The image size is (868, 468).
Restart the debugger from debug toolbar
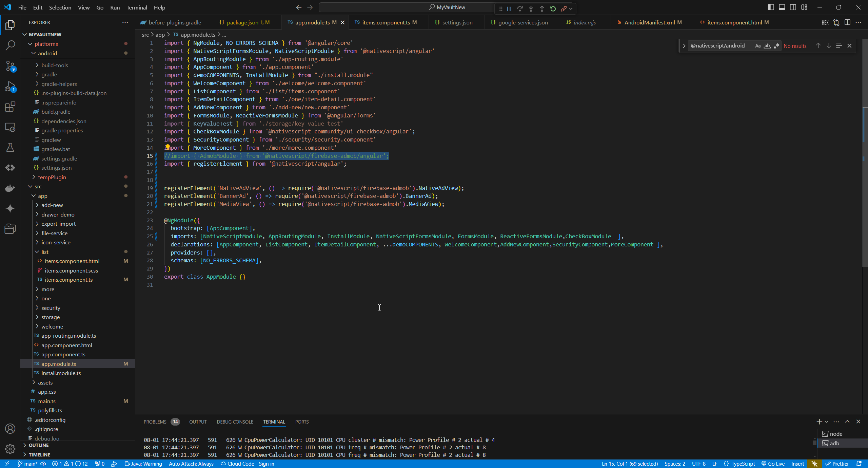tap(553, 9)
